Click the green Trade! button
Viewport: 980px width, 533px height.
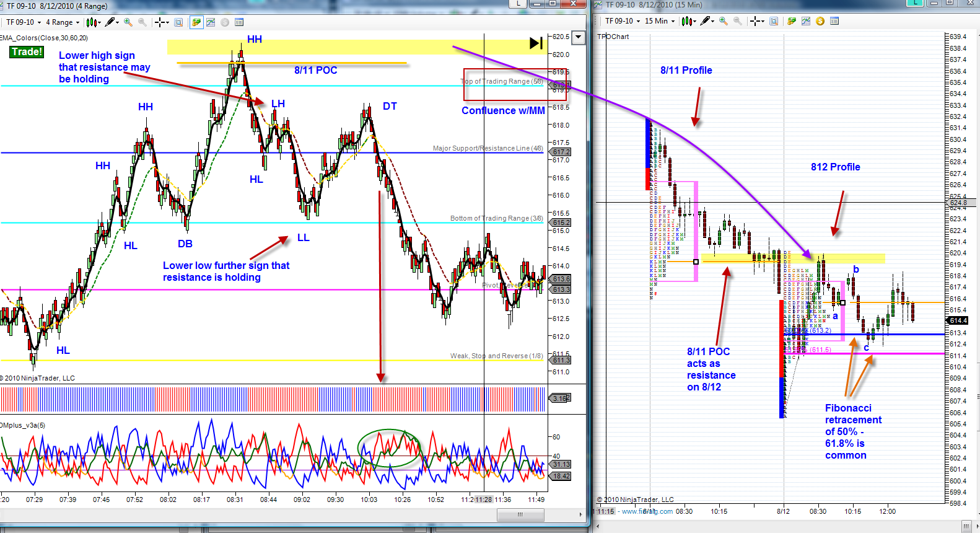[27, 52]
